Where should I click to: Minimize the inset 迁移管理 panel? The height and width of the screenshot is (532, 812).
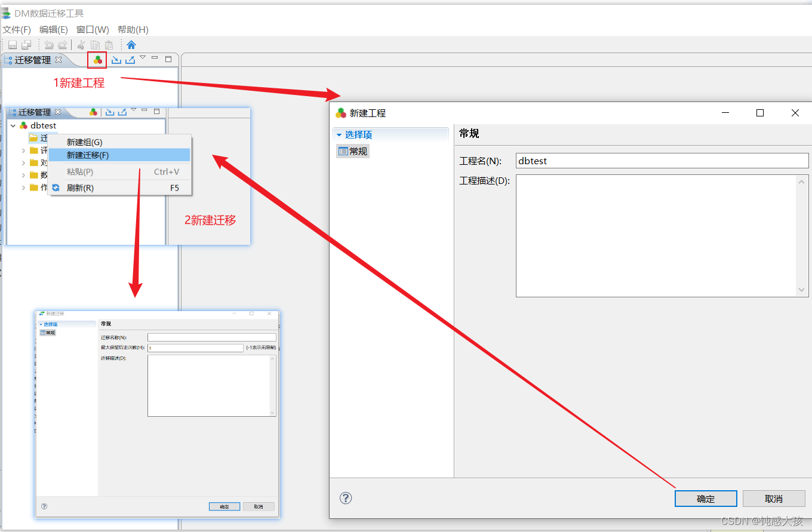[x=145, y=110]
